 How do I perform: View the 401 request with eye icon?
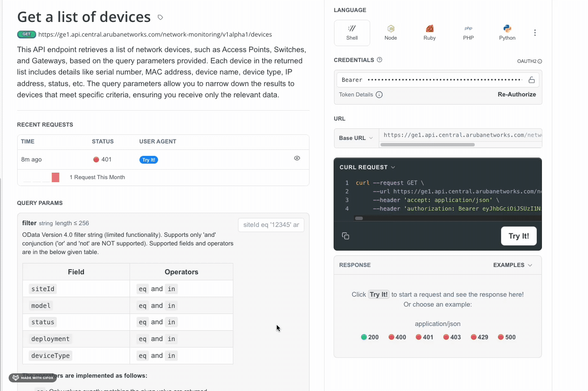point(297,158)
